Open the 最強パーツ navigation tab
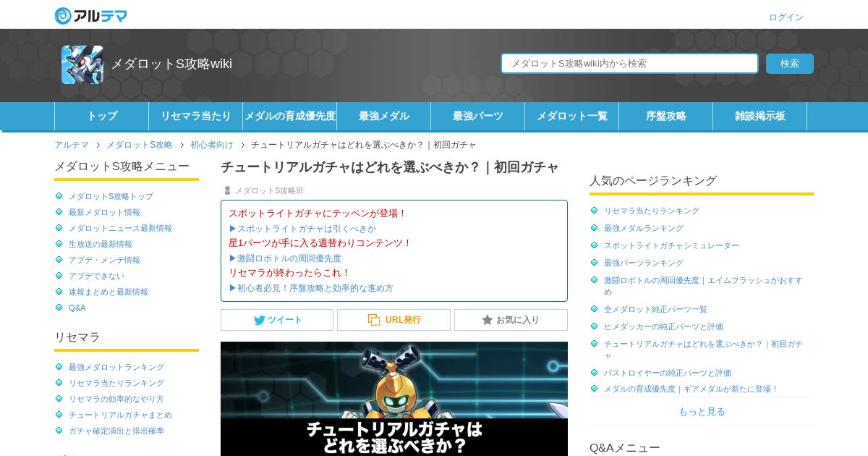Image resolution: width=868 pixels, height=456 pixels. [478, 116]
